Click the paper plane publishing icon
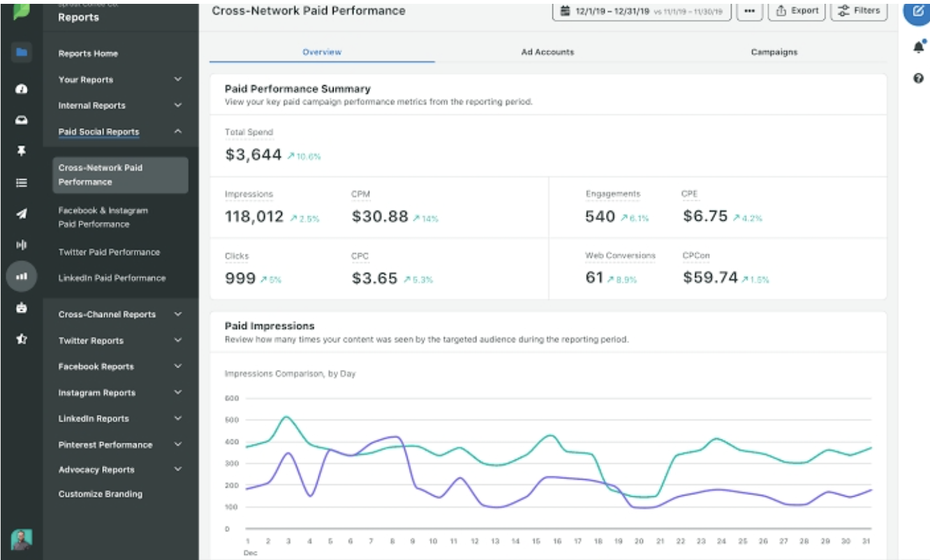 [x=22, y=214]
